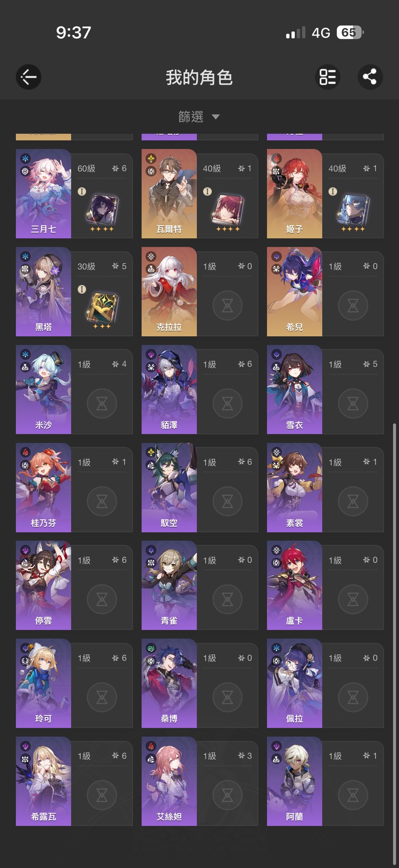Tap empty light cone slot for 希兒
This screenshot has height=868, width=399.
[x=353, y=305]
